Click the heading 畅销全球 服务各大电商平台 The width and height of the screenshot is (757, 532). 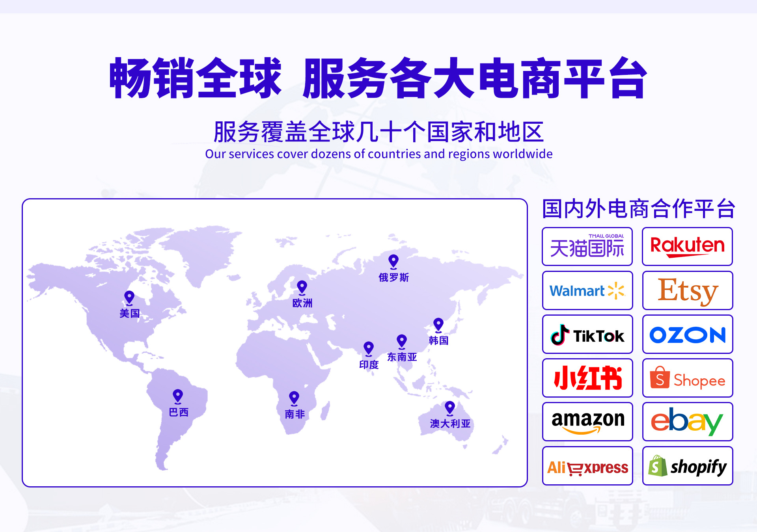[378, 78]
